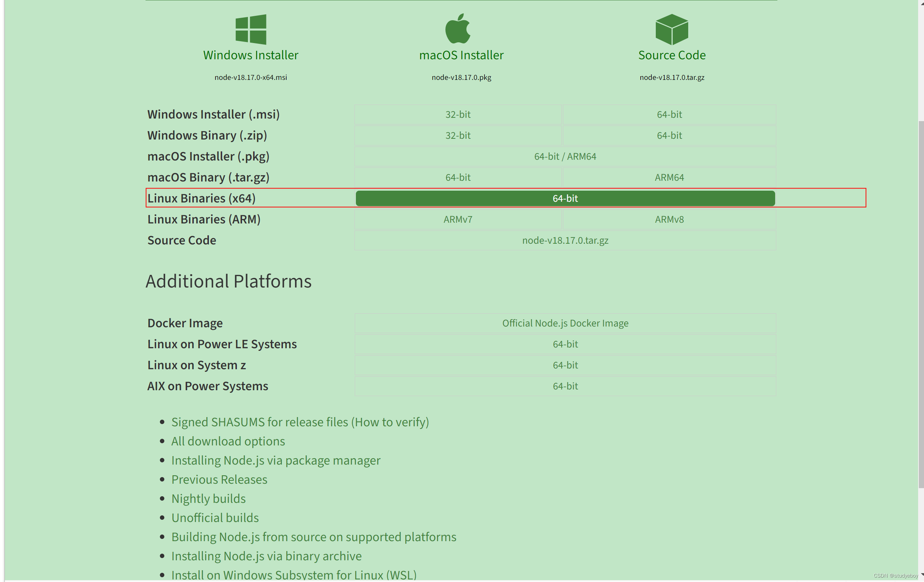Open the macOS Installer heading link

(x=461, y=55)
